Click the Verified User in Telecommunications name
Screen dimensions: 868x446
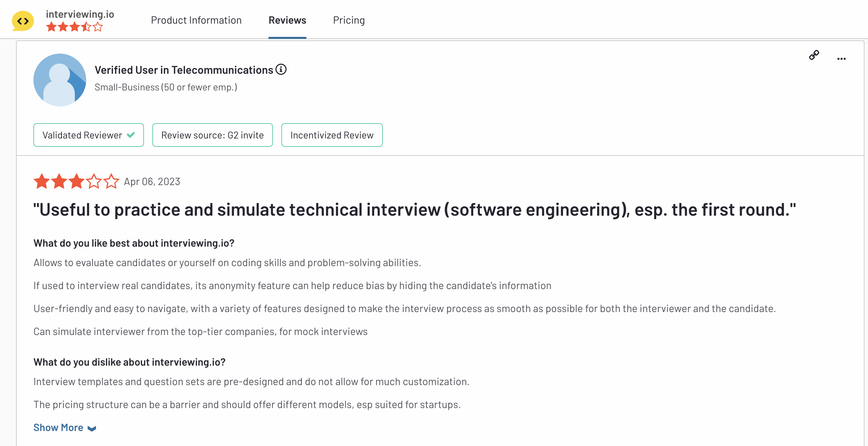coord(184,70)
